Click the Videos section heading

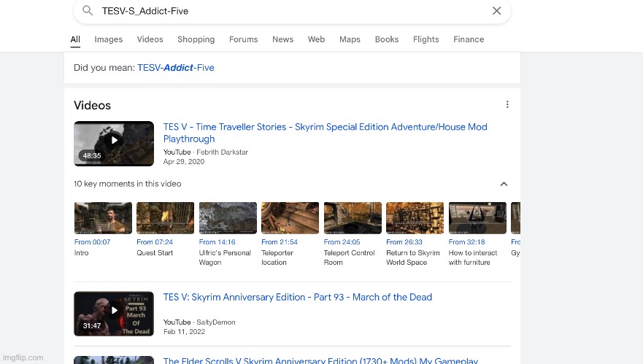pyautogui.click(x=92, y=105)
